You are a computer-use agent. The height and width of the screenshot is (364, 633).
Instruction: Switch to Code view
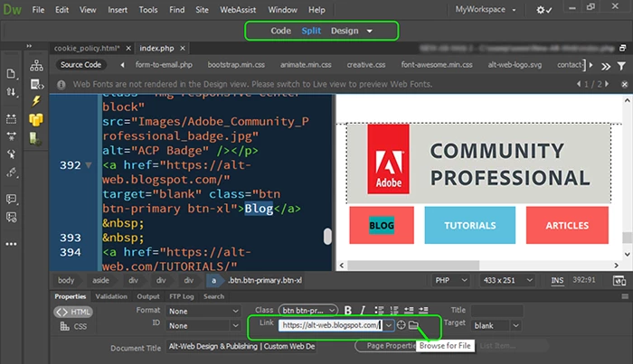(x=280, y=31)
